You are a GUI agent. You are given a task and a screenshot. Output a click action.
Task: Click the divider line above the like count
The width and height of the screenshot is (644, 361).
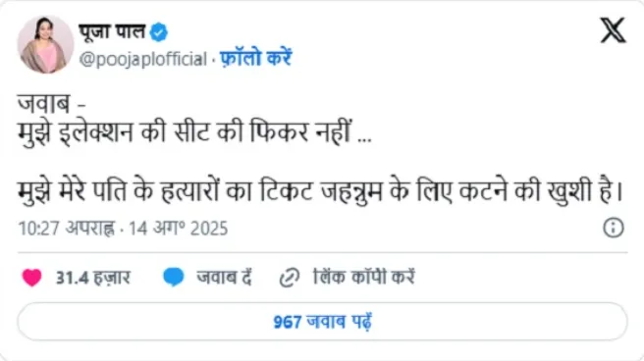(x=322, y=252)
